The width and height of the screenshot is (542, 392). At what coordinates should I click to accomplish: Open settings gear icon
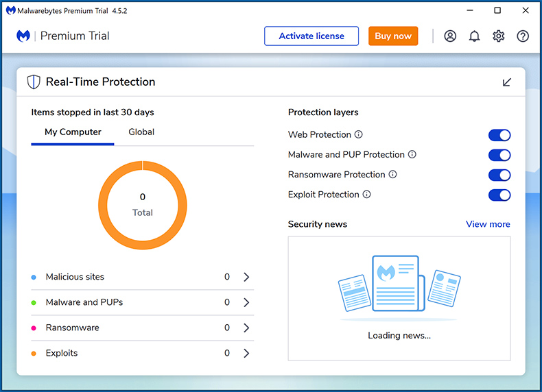tap(499, 36)
